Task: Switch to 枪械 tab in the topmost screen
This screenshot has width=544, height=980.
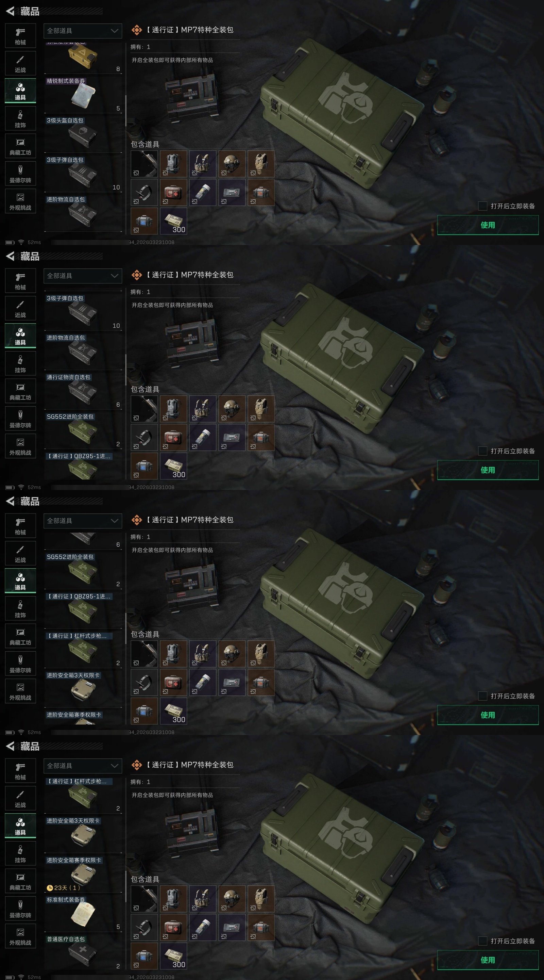Action: pyautogui.click(x=20, y=36)
